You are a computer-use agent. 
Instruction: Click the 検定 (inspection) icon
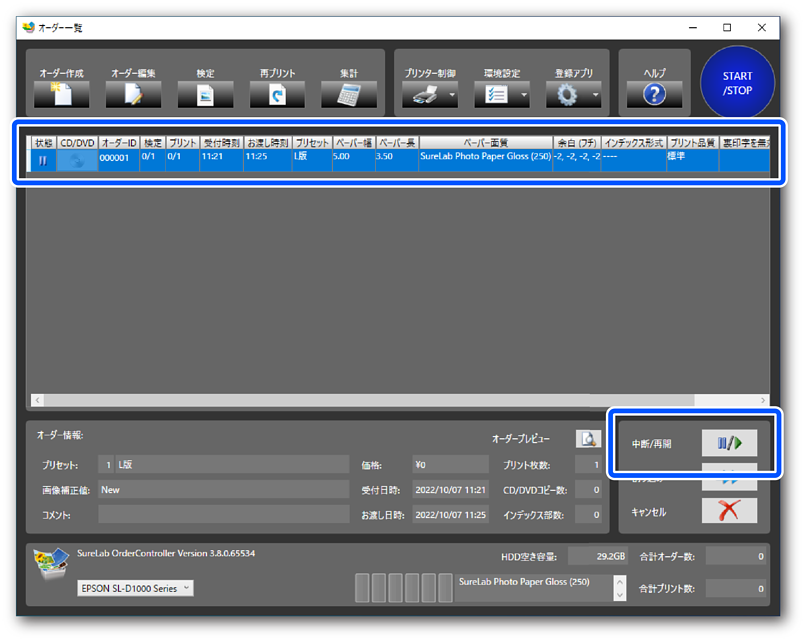point(205,95)
